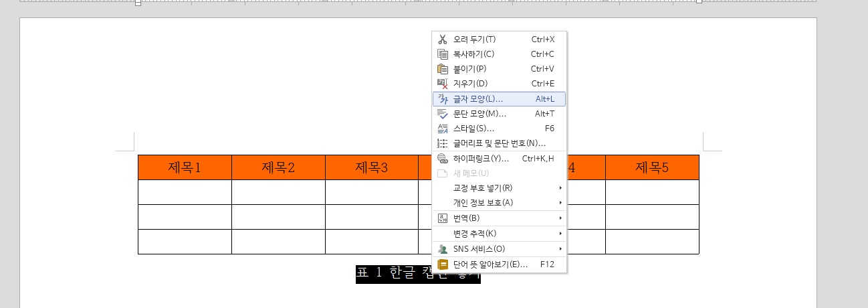Image resolution: width=868 pixels, height=308 pixels.
Task: Click 붙이기(P) paste option
Action: 499,69
